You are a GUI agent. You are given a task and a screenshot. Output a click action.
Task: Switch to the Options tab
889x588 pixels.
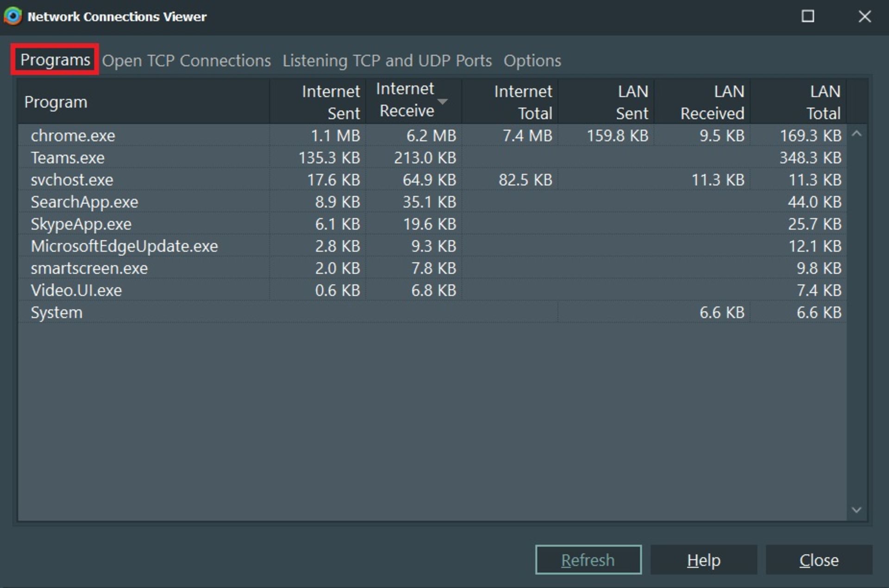[532, 61]
